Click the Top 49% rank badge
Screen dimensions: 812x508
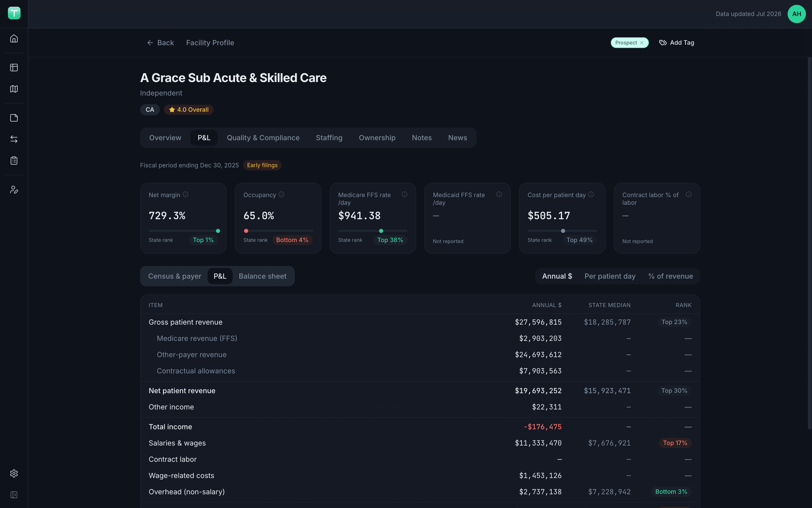point(580,240)
